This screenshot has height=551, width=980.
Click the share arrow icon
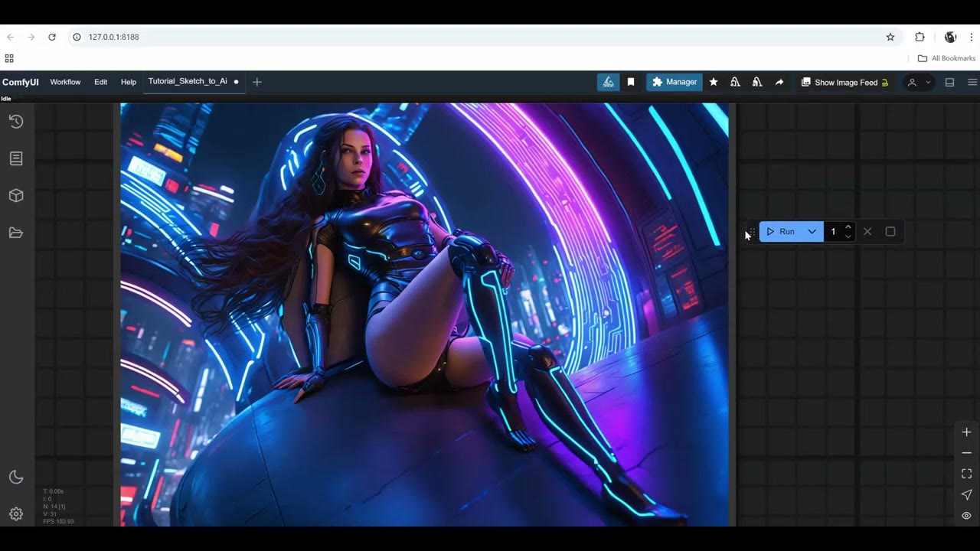coord(779,82)
